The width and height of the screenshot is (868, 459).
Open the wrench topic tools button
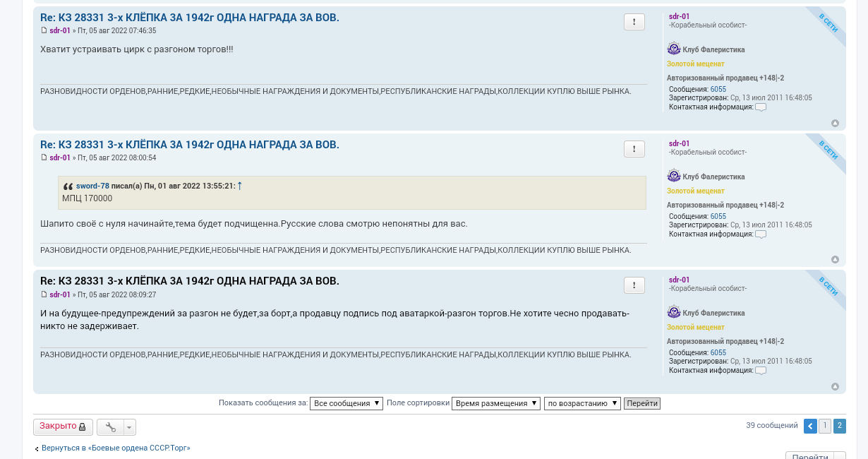point(111,427)
